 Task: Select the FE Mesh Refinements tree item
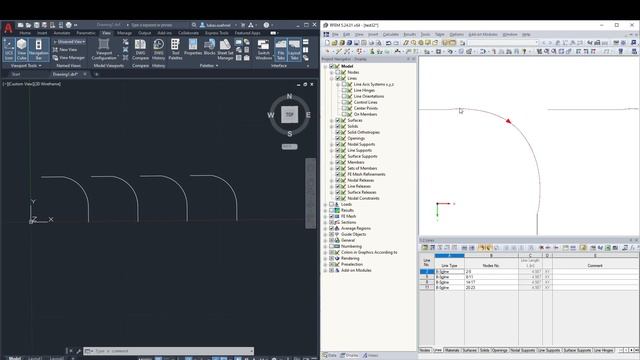366,174
